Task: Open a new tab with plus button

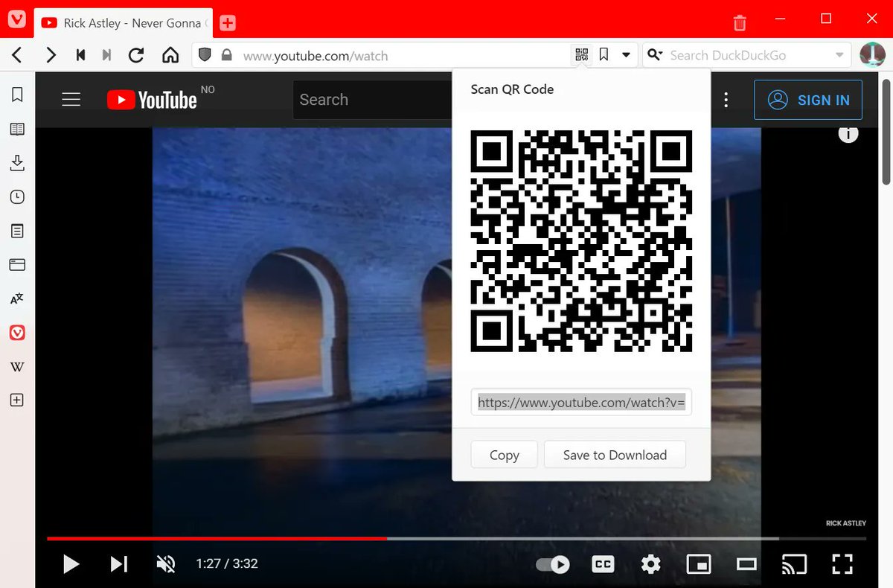Action: (228, 23)
